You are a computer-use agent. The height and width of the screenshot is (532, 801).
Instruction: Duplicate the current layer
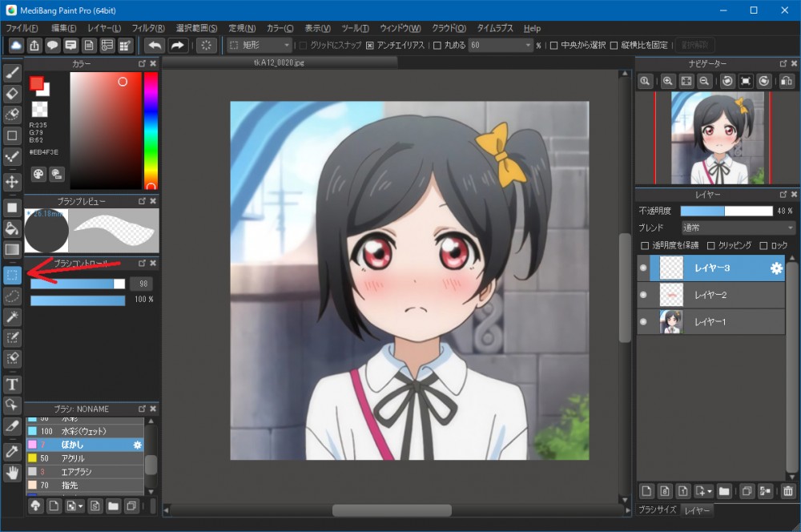pos(747,491)
